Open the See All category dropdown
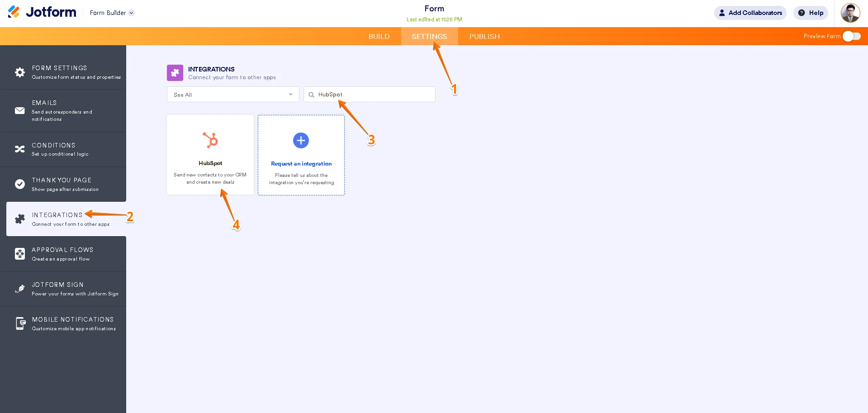This screenshot has height=413, width=868. click(x=232, y=95)
